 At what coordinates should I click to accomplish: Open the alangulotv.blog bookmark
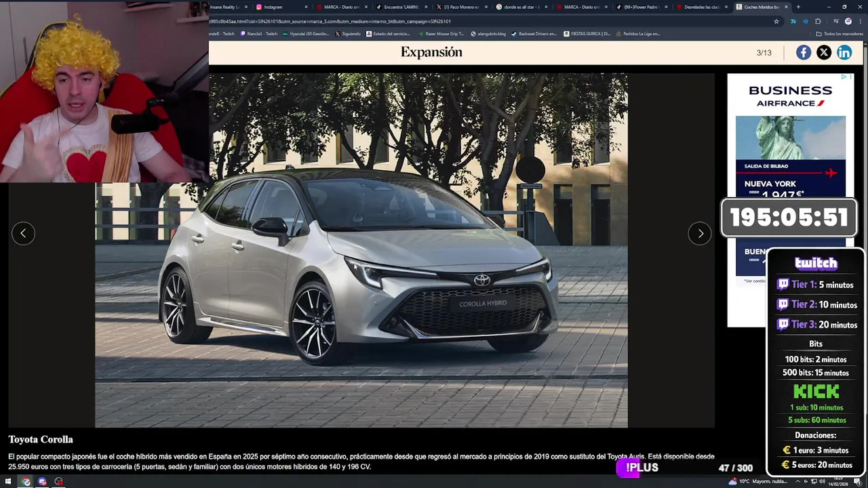tap(488, 33)
